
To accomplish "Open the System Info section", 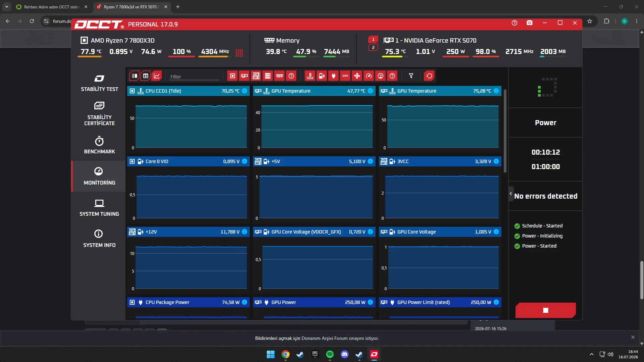I will (x=99, y=239).
